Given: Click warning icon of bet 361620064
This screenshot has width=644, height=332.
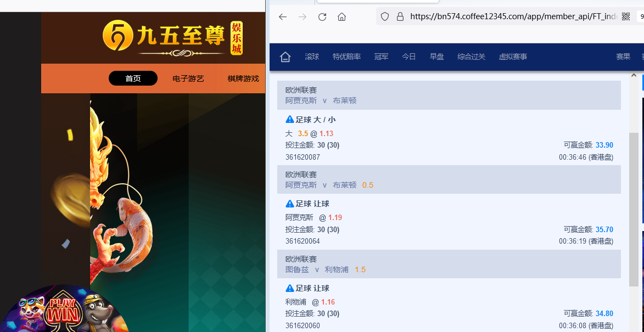Looking at the screenshot, I should (289, 204).
